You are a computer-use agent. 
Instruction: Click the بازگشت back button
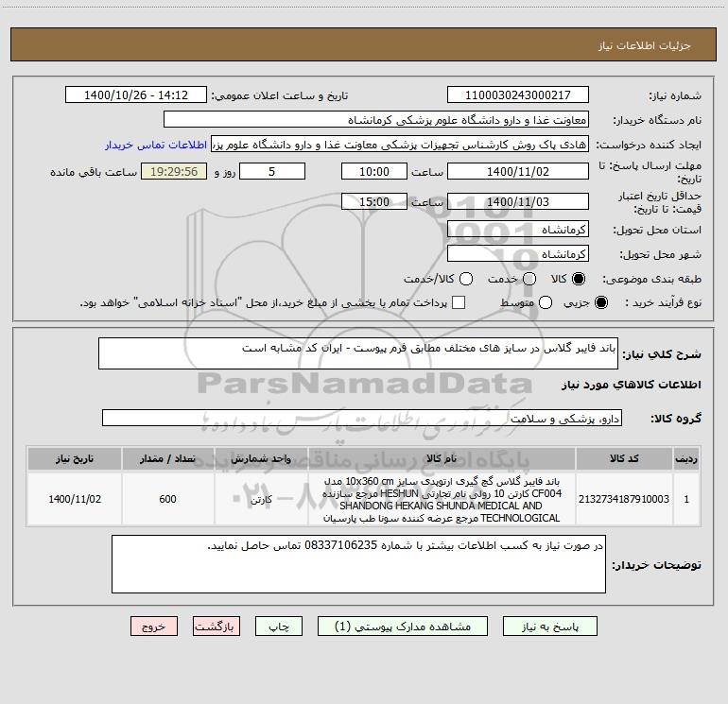tap(217, 627)
